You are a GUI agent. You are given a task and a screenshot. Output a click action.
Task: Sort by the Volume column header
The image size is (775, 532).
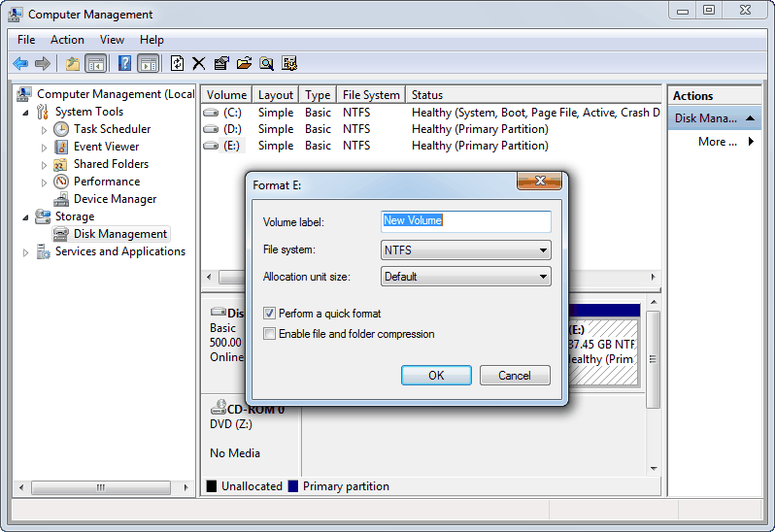click(x=226, y=95)
